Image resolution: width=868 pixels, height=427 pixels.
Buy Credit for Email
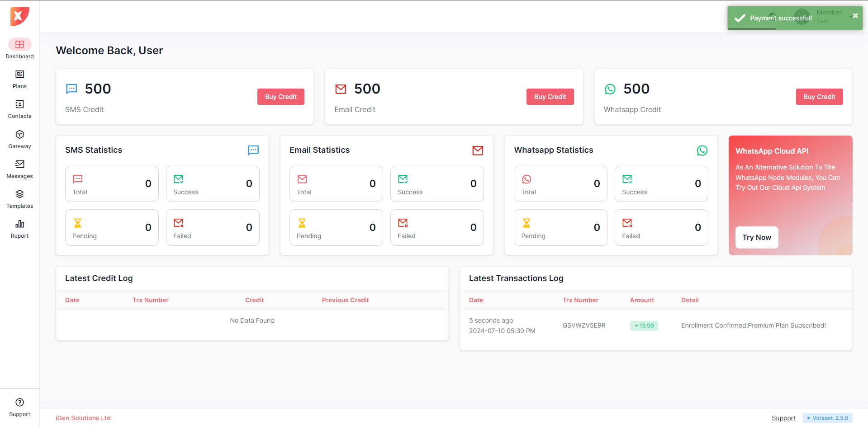[x=550, y=97]
